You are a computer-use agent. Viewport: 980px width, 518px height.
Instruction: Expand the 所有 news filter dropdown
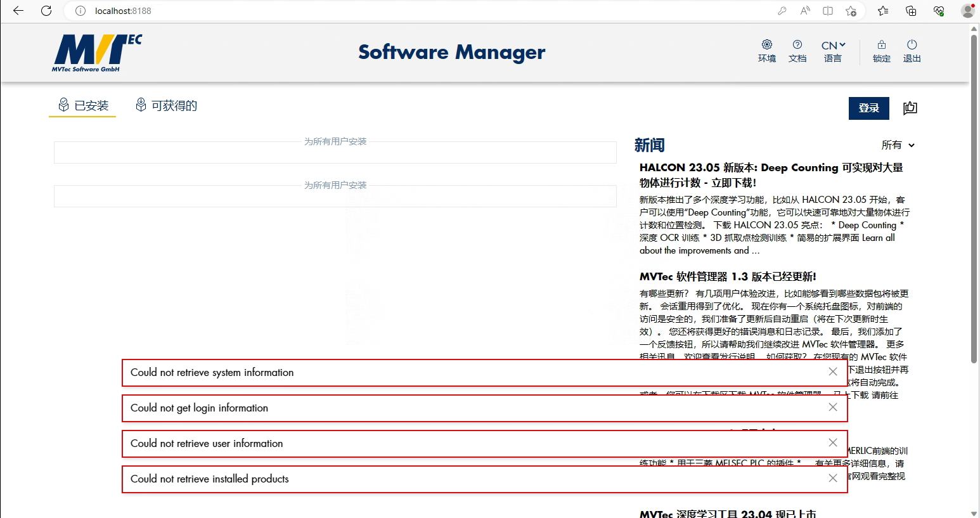coord(898,145)
